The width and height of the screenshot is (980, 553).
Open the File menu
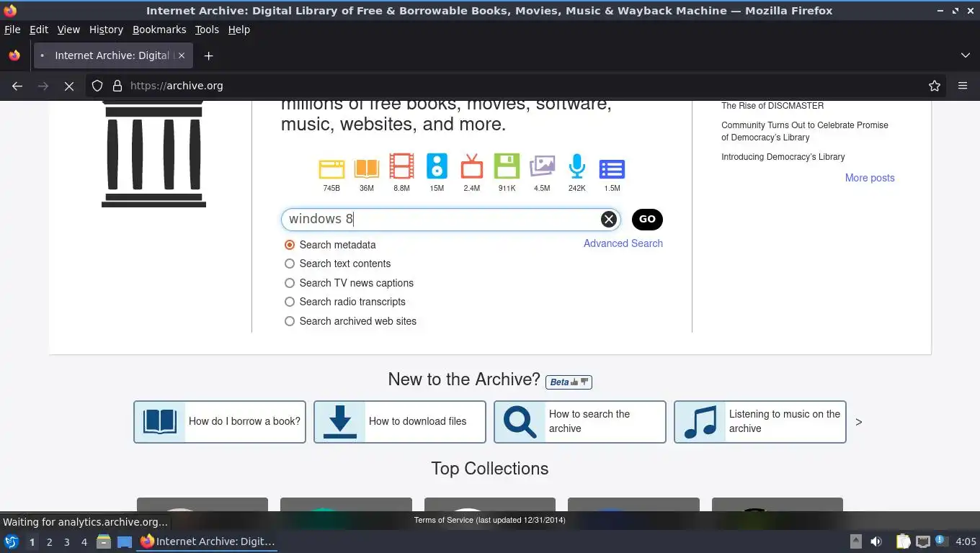tap(12, 30)
